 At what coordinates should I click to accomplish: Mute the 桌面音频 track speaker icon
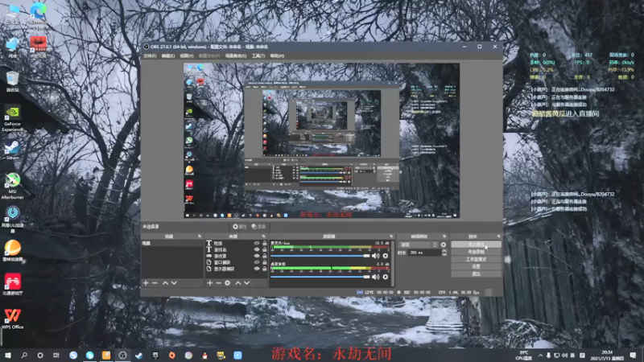click(375, 277)
